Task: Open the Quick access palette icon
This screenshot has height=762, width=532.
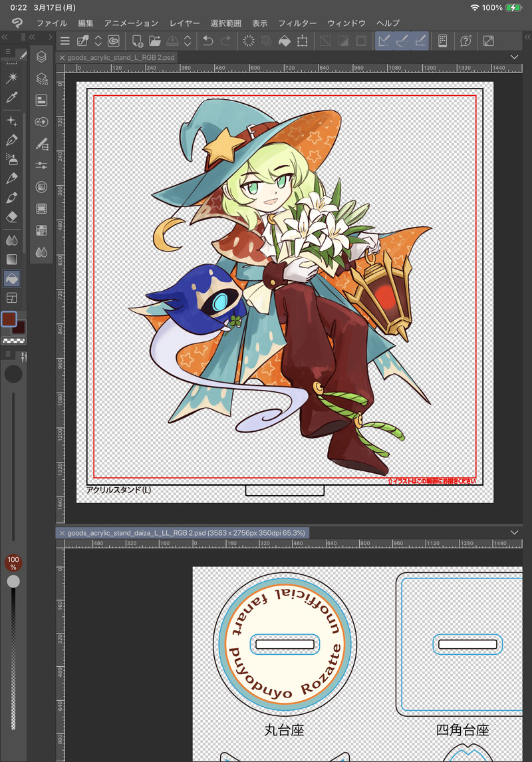Action: pos(41,122)
